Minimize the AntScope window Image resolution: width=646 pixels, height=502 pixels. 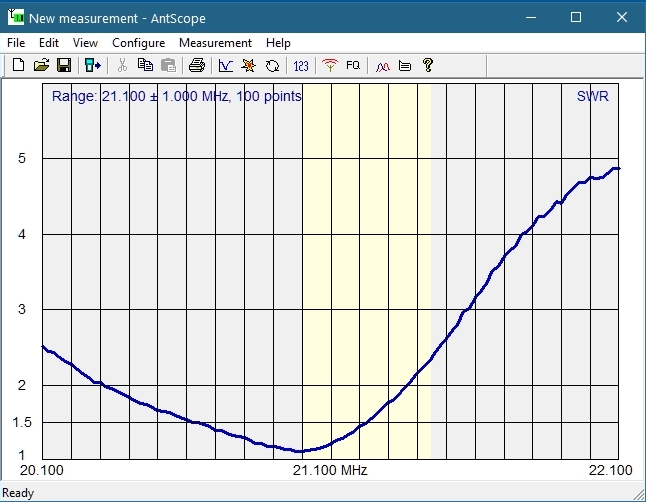pyautogui.click(x=531, y=17)
